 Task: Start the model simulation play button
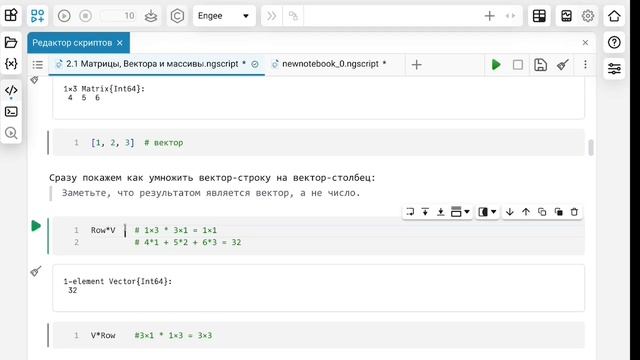click(64, 16)
